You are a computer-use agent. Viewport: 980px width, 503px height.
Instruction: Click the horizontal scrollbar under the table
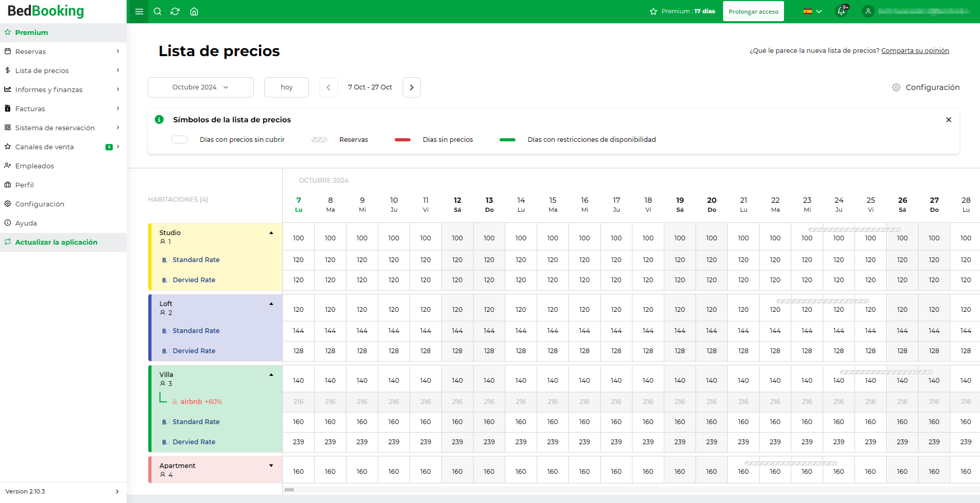point(289,490)
